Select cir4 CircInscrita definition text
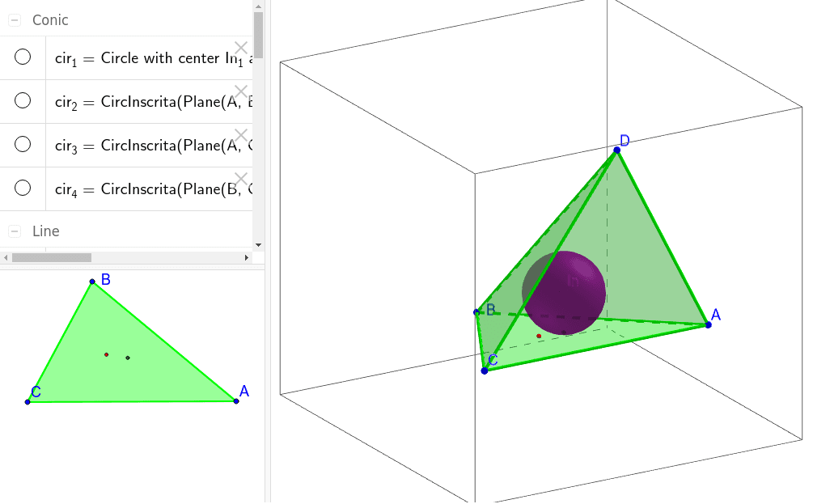The height and width of the screenshot is (504, 813). [x=154, y=189]
